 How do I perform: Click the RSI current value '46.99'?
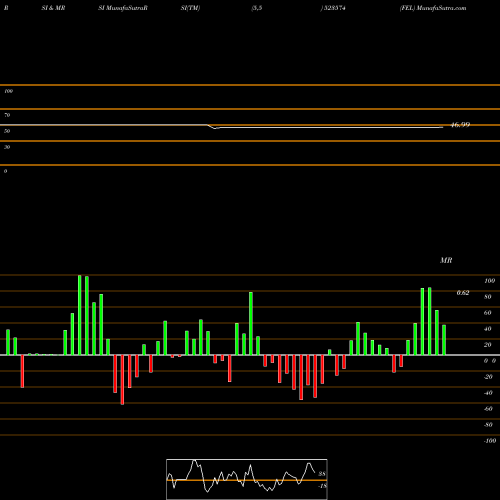[x=460, y=125]
